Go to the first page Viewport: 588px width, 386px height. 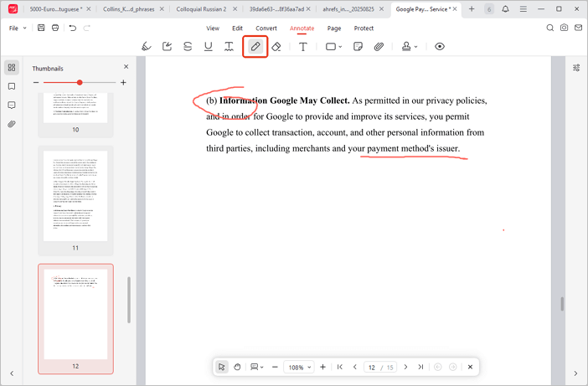(340, 367)
